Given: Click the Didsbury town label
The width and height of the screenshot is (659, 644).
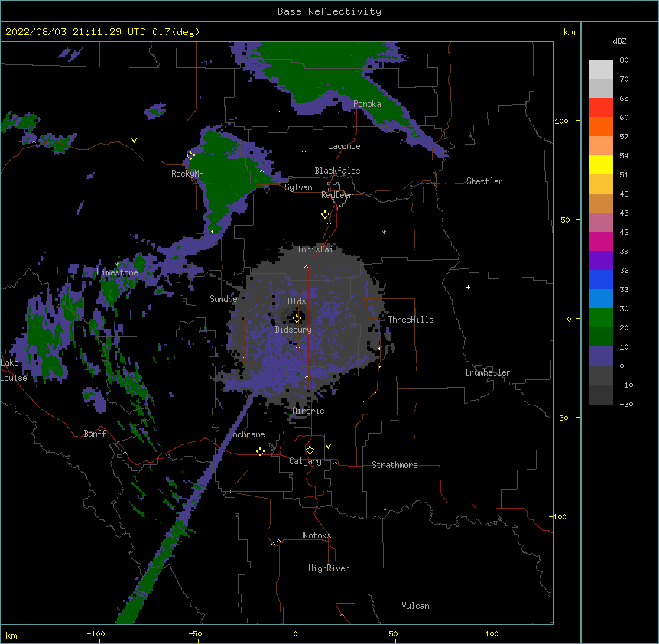Looking at the screenshot, I should click(x=294, y=330).
